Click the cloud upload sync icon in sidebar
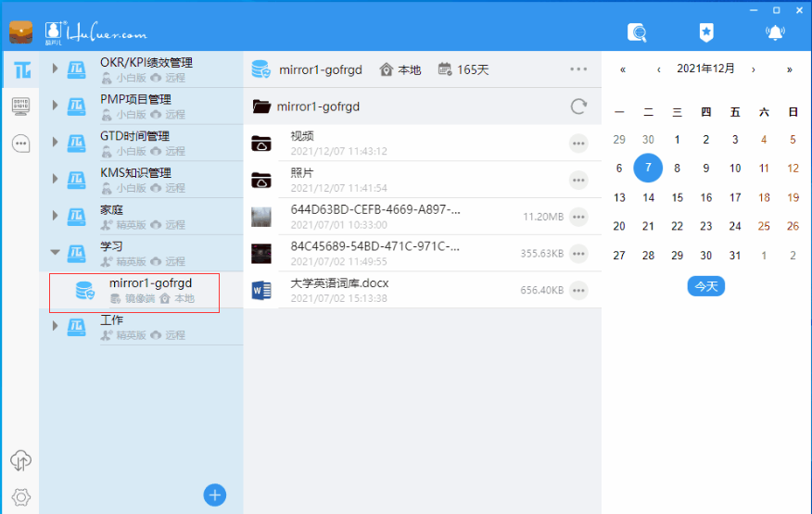812x514 pixels. pos(20,460)
